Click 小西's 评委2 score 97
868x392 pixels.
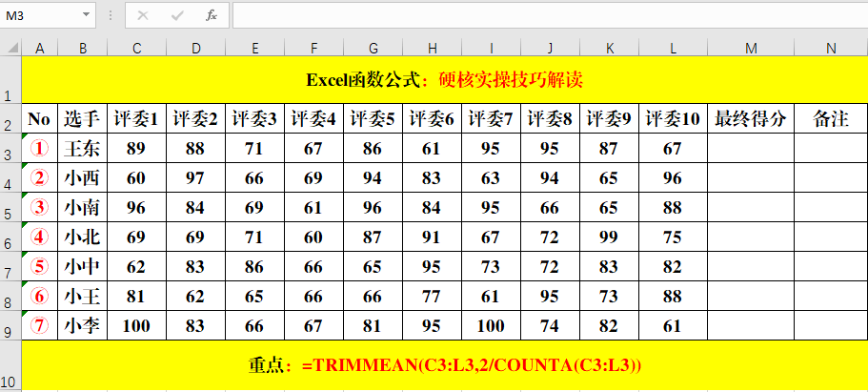pyautogui.click(x=196, y=178)
